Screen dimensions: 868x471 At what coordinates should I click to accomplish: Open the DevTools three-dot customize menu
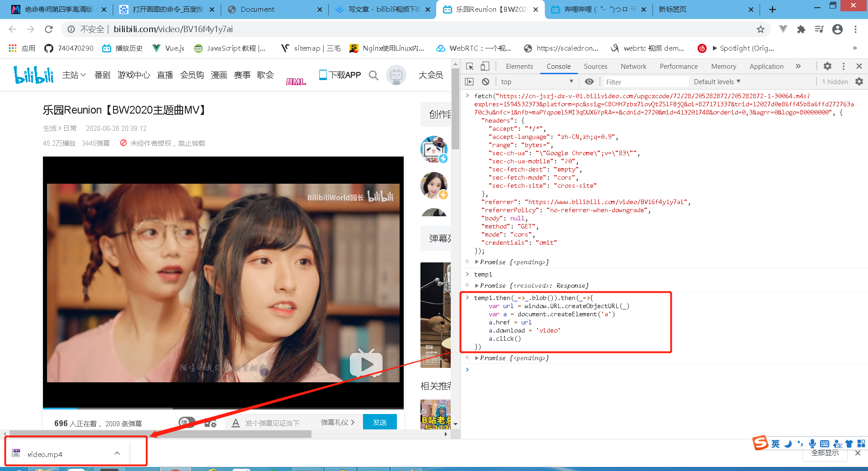[844, 67]
